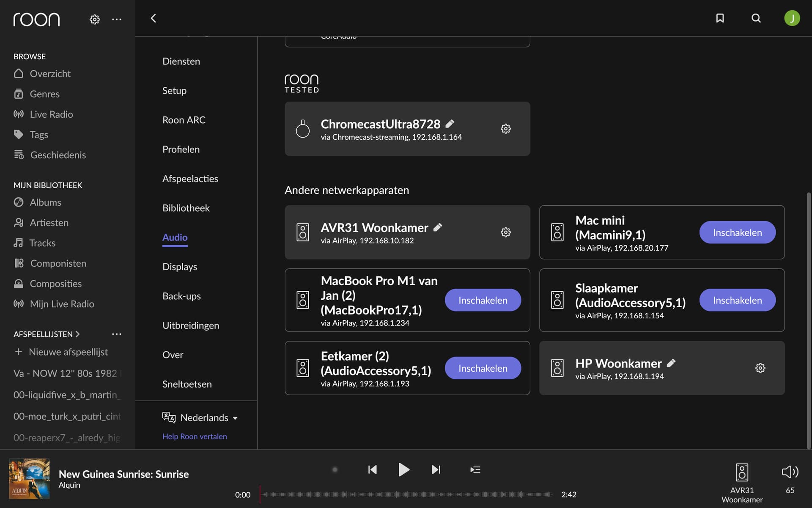This screenshot has height=508, width=812.
Task: Open ChromecastUltra8728 device settings gear
Action: coord(506,129)
